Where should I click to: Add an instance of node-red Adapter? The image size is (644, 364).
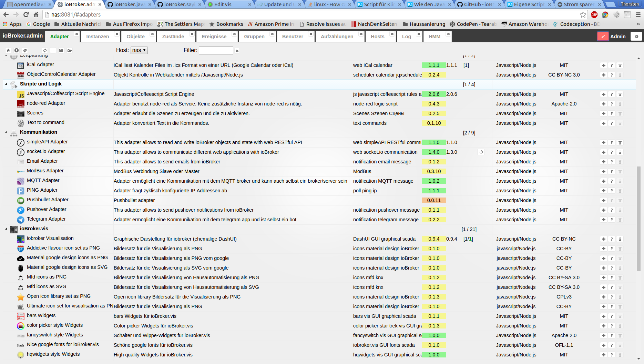click(604, 104)
